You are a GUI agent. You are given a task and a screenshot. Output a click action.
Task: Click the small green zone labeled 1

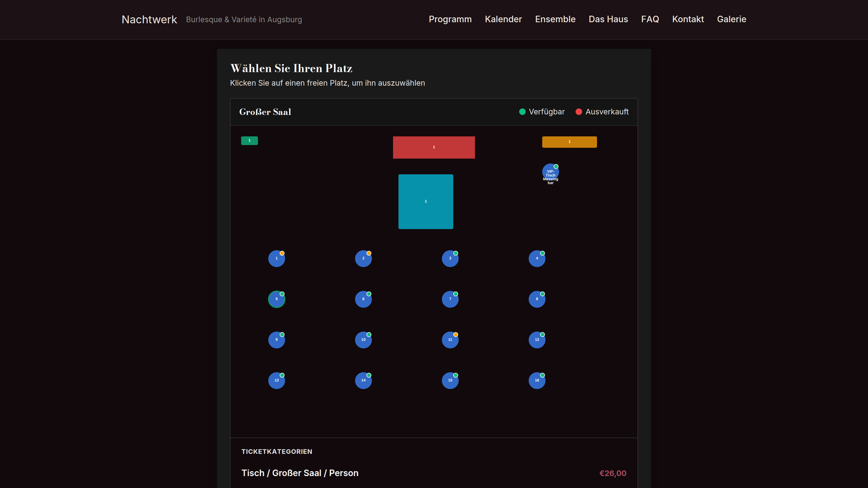tap(250, 140)
